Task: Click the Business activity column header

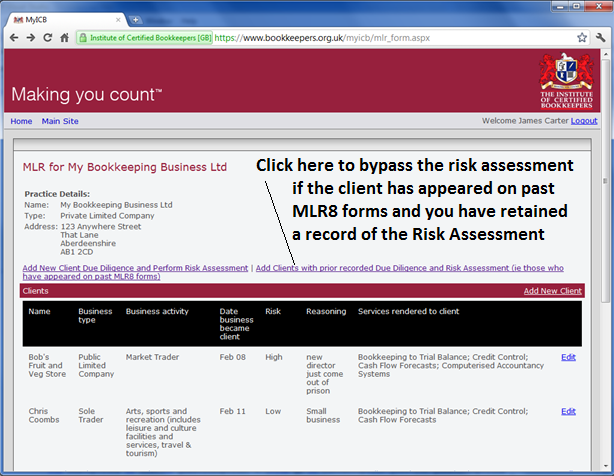Action: pos(157,311)
